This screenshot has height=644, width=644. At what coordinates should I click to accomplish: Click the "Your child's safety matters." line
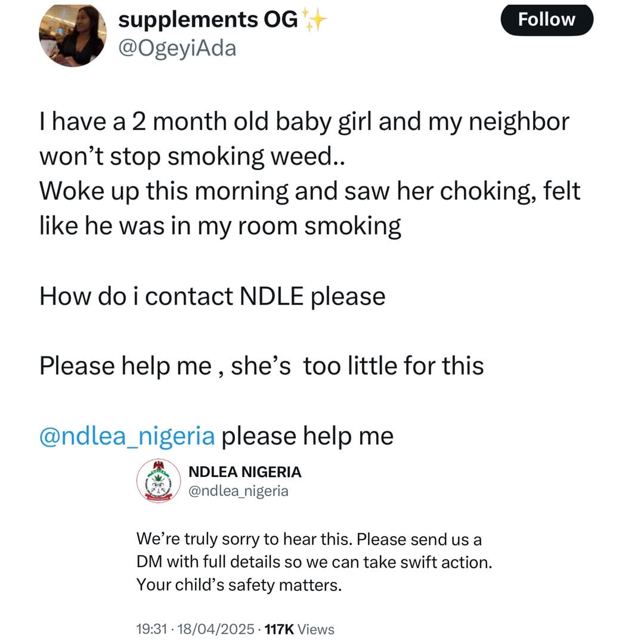point(239,585)
